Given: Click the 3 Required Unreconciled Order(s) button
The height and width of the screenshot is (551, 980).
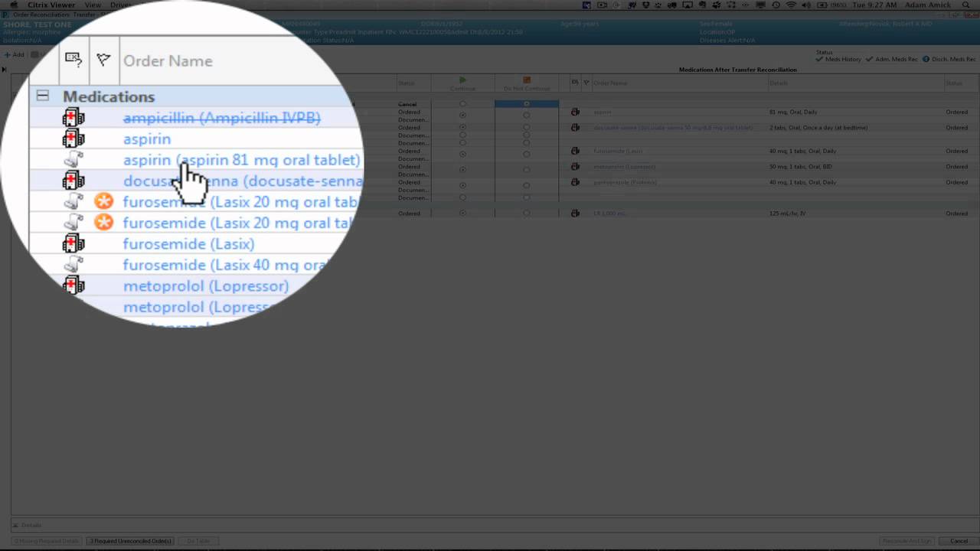Looking at the screenshot, I should pyautogui.click(x=131, y=541).
